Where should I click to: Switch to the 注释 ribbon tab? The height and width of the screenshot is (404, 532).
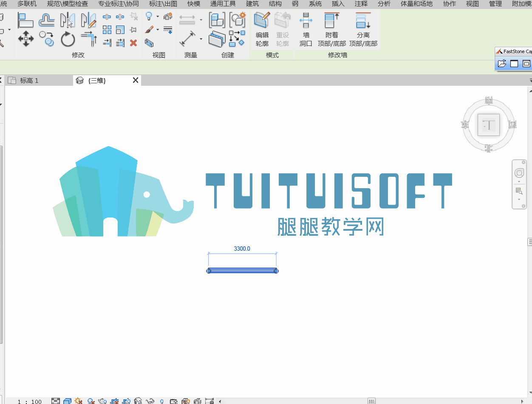[x=361, y=4]
